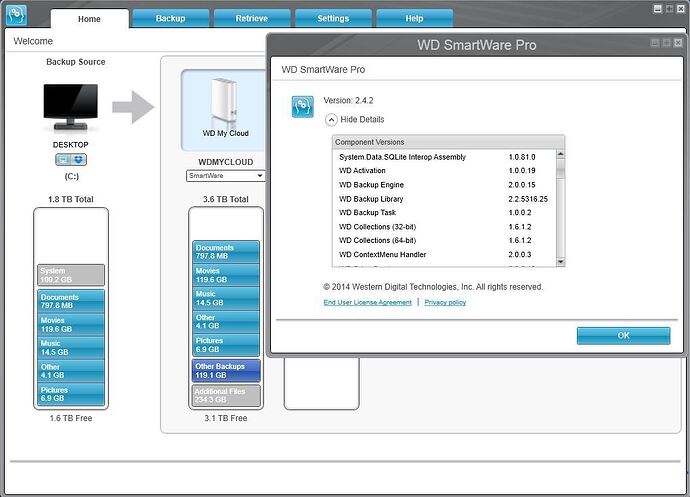Click the 1.6 TB Free label
This screenshot has height=497, width=690.
pos(71,418)
